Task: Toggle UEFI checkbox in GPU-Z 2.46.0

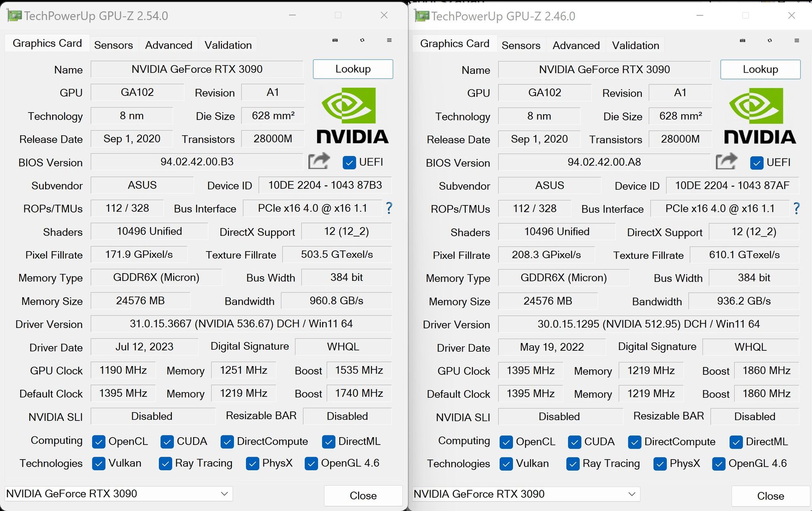Action: tap(757, 163)
